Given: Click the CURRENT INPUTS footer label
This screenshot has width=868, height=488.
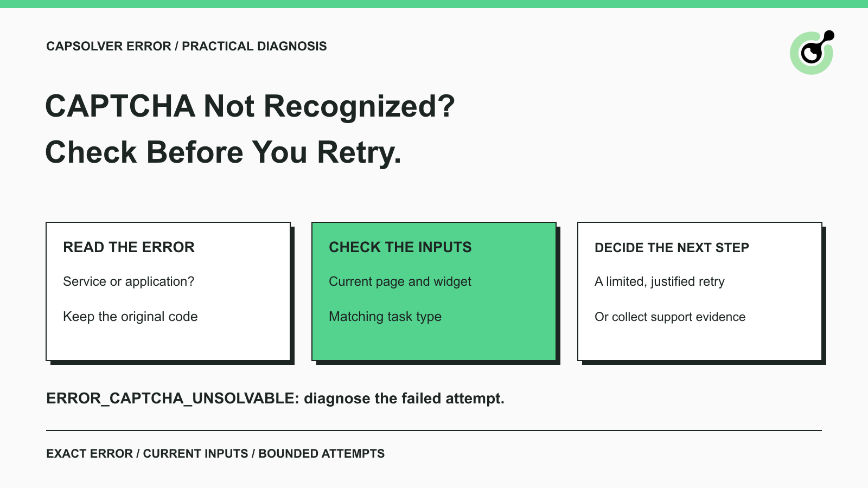Looking at the screenshot, I should click(195, 454).
